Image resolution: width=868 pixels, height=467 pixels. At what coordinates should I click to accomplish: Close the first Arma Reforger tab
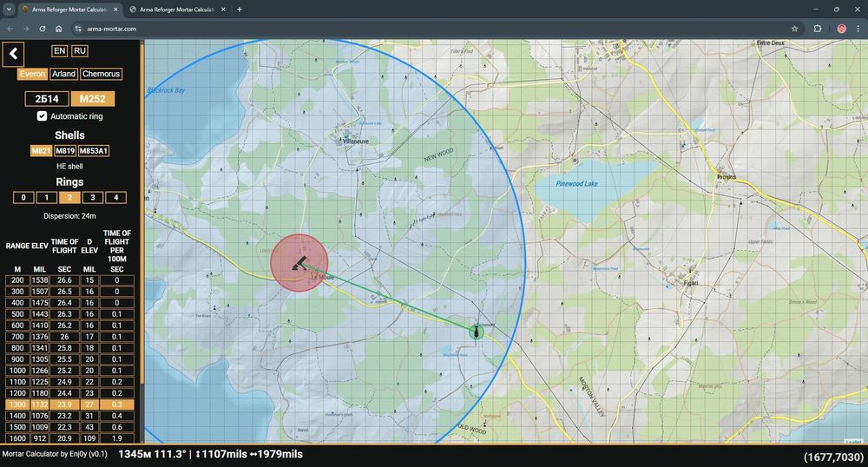tap(115, 10)
